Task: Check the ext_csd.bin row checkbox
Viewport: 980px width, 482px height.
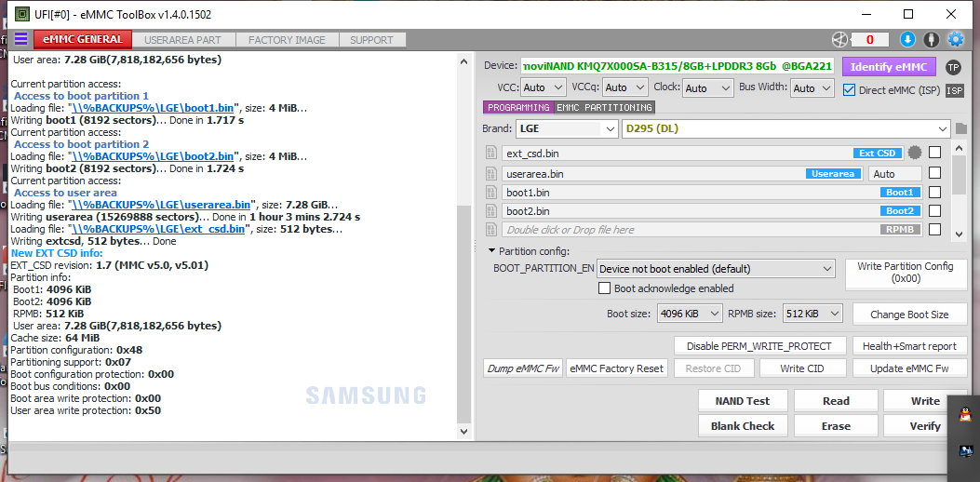Action: 934,153
